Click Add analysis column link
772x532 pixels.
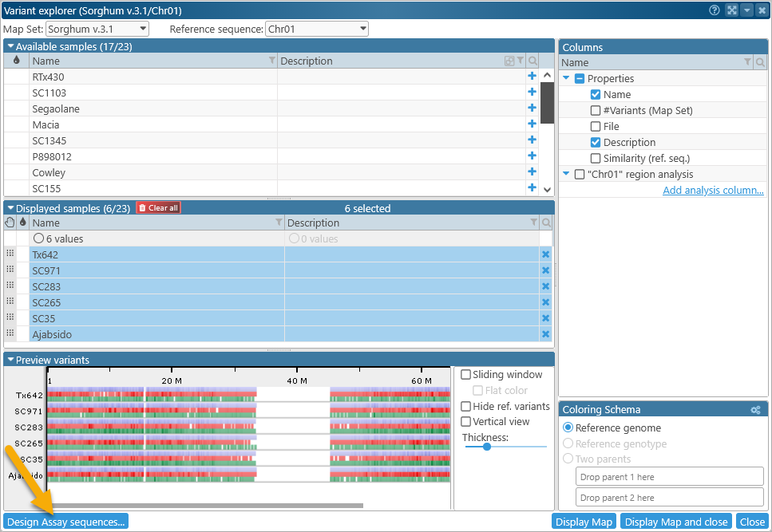713,190
